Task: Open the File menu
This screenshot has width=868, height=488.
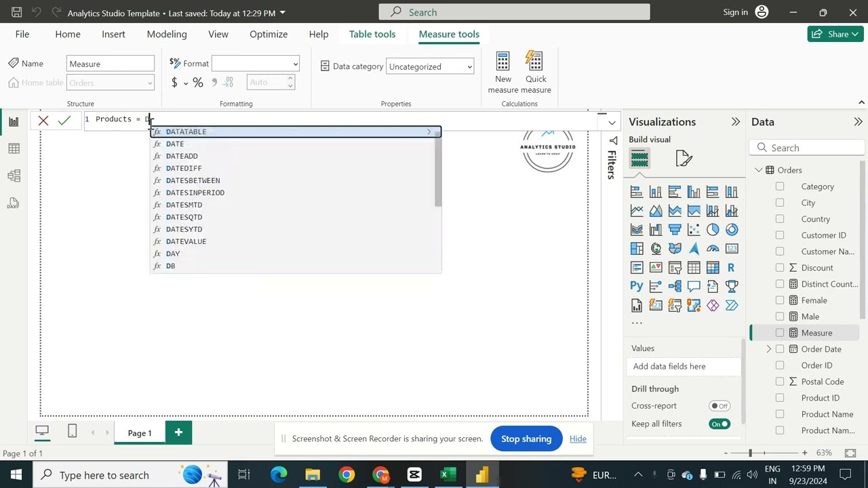Action: (22, 34)
